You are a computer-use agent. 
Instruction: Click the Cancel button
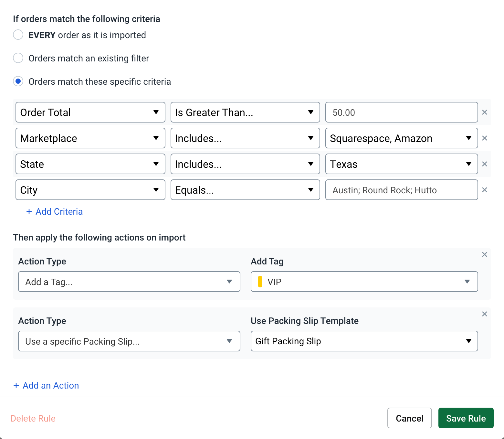(410, 418)
